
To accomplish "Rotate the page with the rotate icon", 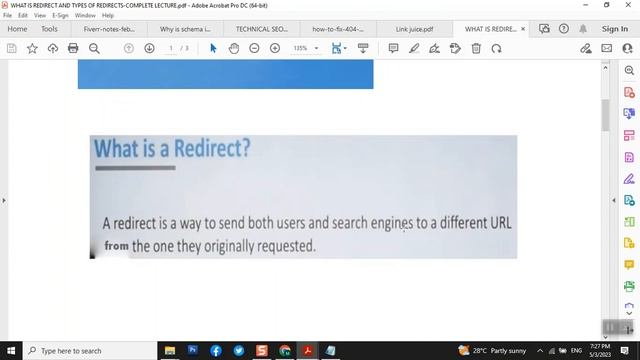I will [x=496, y=49].
